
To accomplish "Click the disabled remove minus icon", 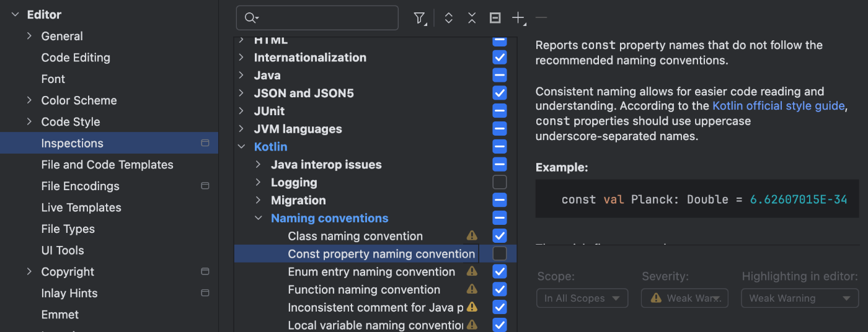I will point(541,18).
